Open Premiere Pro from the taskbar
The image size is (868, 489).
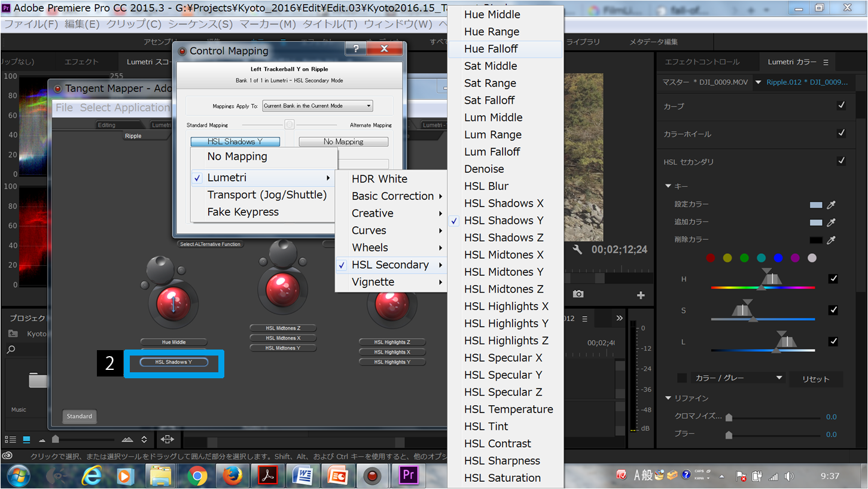click(x=409, y=476)
